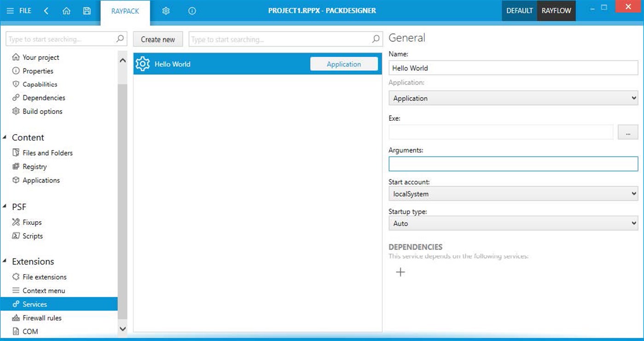This screenshot has height=341, width=644.
Task: Open Applications in the sidebar
Action: click(41, 180)
